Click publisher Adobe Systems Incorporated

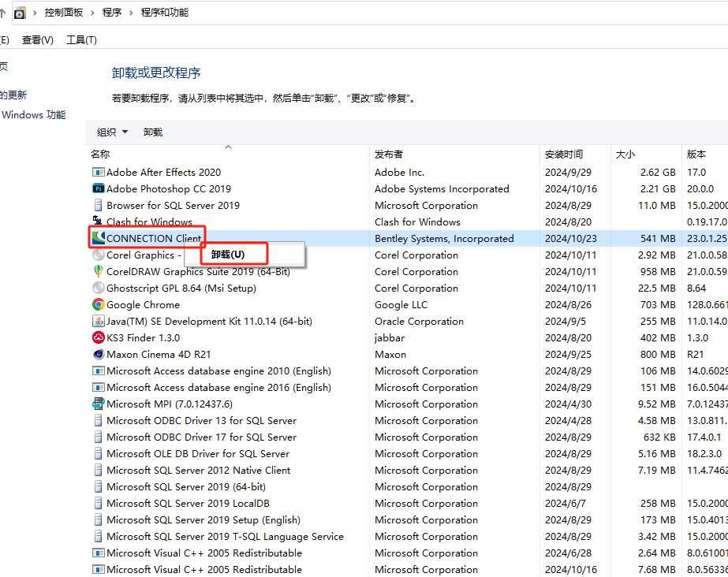tap(442, 188)
